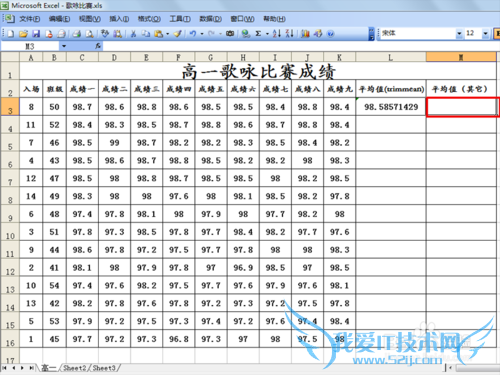Sort descending with the Z-A icon

click(289, 34)
